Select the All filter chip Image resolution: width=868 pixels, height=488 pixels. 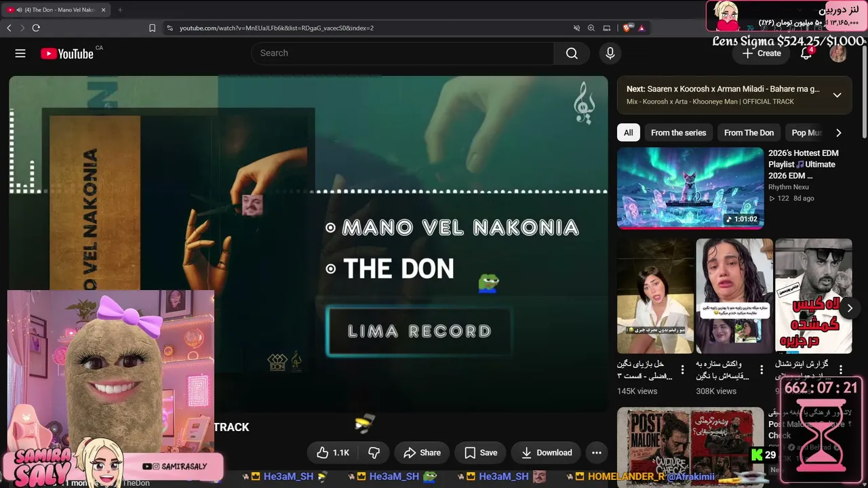pos(629,133)
